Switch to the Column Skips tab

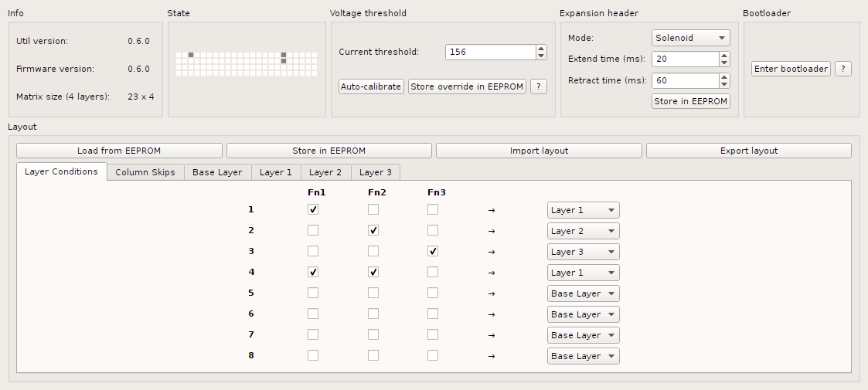[145, 172]
